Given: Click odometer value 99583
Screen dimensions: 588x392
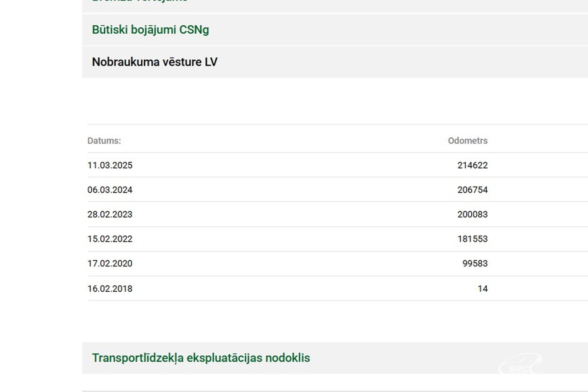Looking at the screenshot, I should pos(475,263).
